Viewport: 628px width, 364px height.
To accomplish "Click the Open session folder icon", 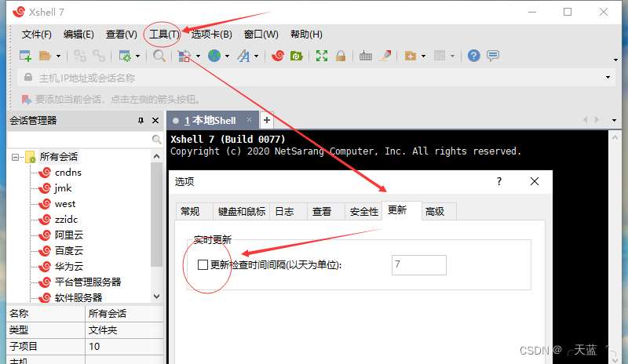I will [45, 56].
